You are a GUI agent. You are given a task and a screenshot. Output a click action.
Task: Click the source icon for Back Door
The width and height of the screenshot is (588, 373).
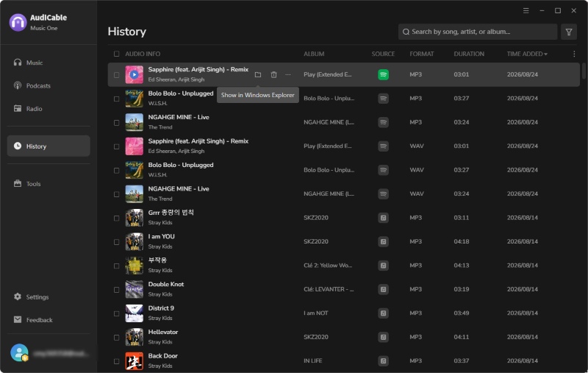click(x=383, y=361)
